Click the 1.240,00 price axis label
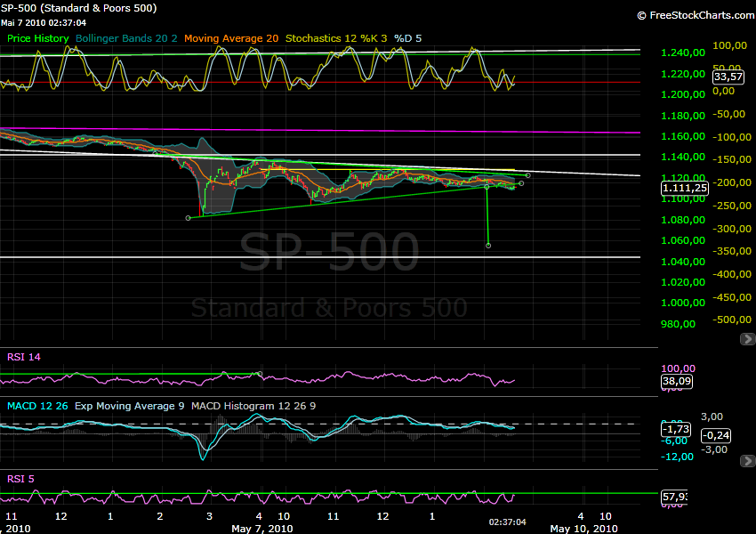The width and height of the screenshot is (756, 534). coord(683,53)
